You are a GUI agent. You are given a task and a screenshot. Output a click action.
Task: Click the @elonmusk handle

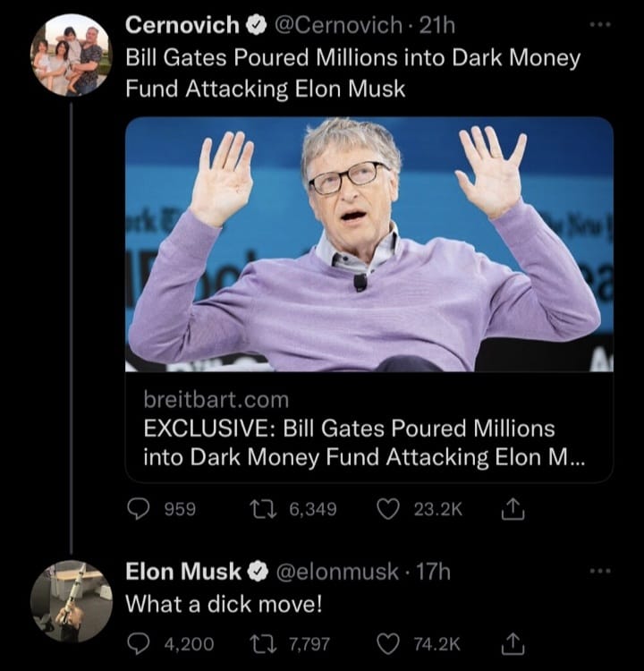pos(338,571)
